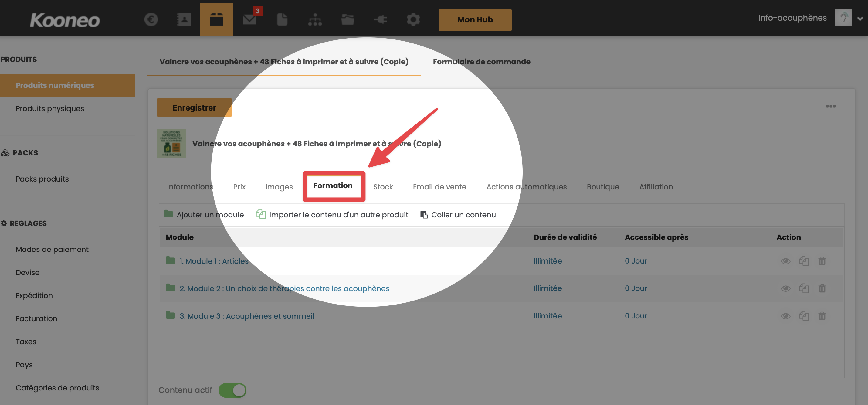The image size is (868, 405).
Task: Duplicate Module 1 using its copy icon
Action: point(804,261)
